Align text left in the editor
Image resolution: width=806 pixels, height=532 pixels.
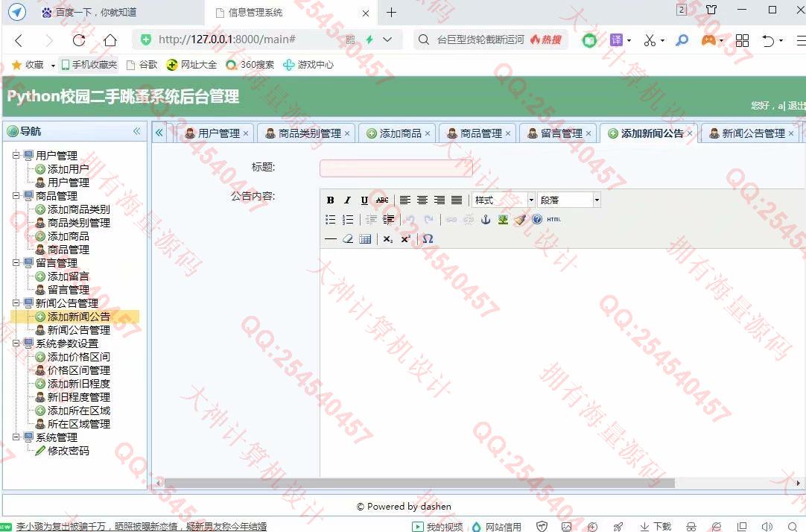click(x=405, y=200)
